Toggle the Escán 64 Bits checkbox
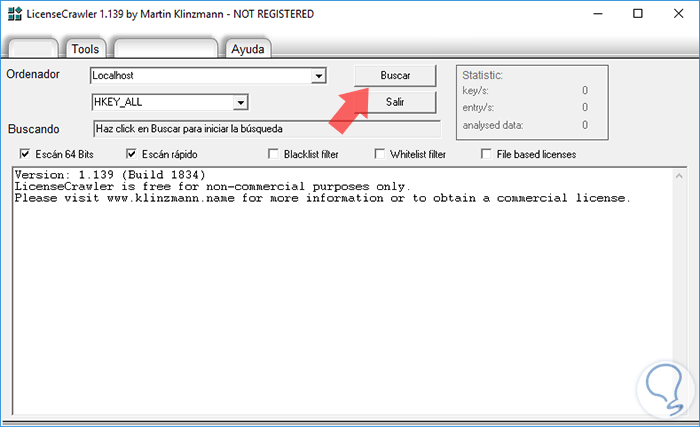This screenshot has height=427, width=700. pos(25,154)
